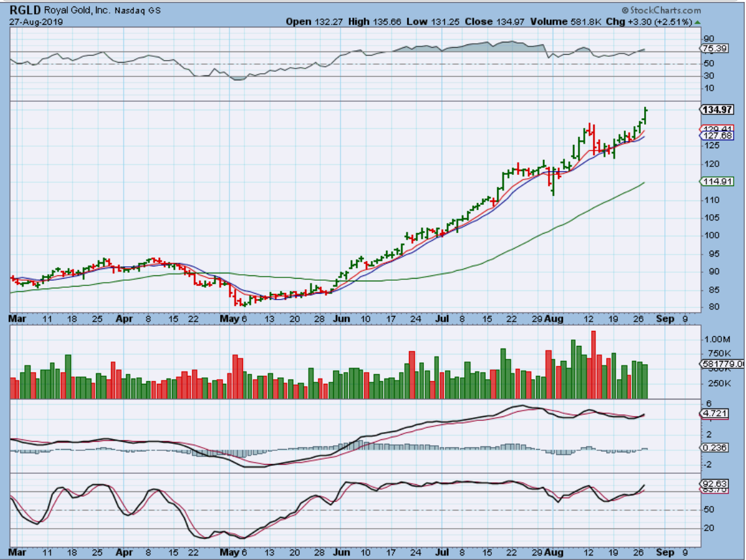746x560 pixels.
Task: Click the 100 label on the price axis
Action: point(712,236)
